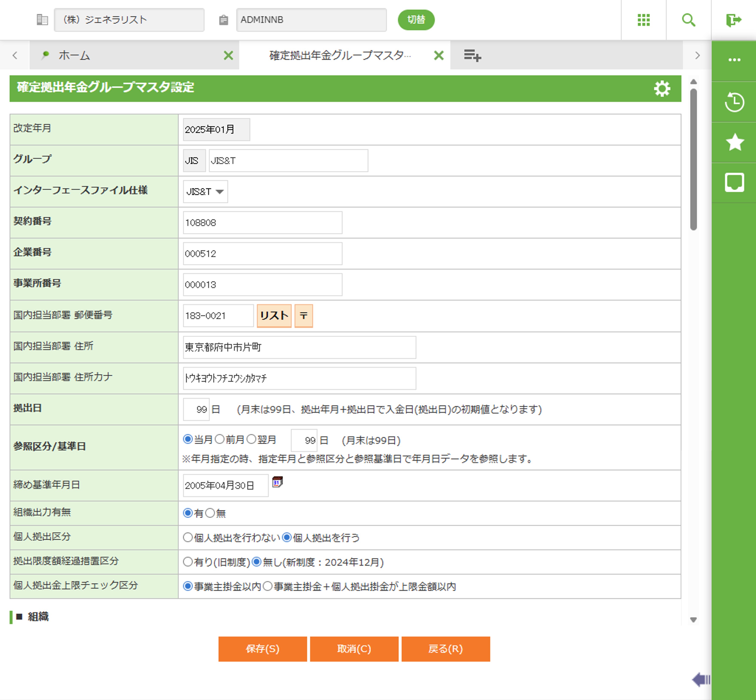The width and height of the screenshot is (756, 700).
Task: Open the history clock icon in sidebar
Action: coord(734,102)
